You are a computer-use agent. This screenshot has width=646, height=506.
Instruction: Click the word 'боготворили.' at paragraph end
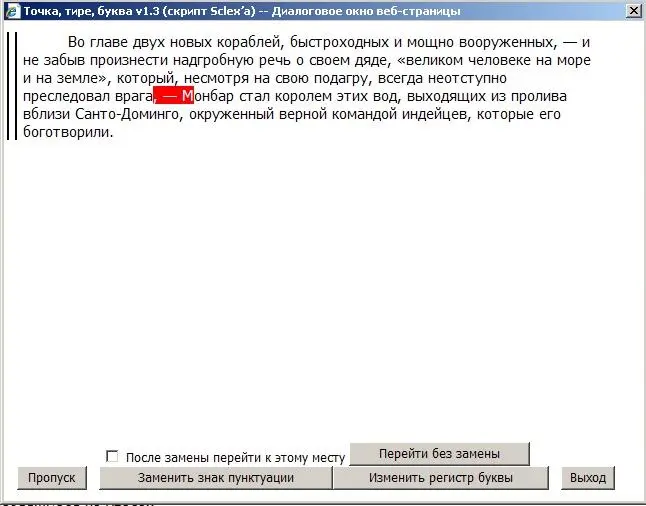68,132
